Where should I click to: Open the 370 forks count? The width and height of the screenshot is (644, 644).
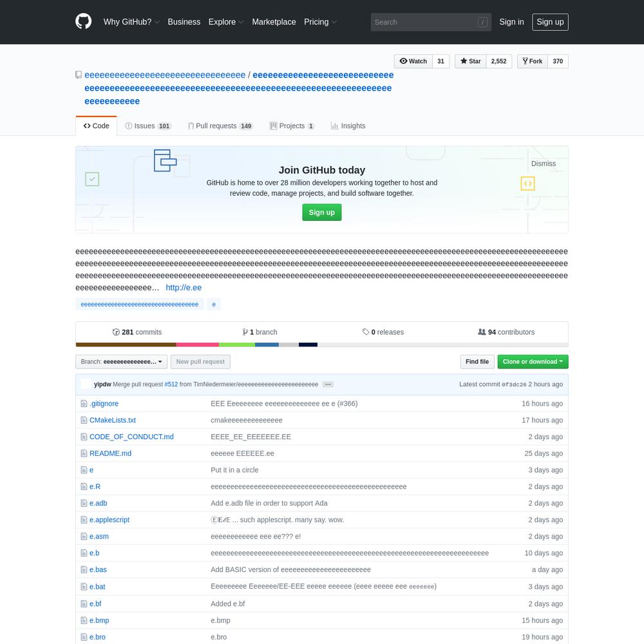(x=558, y=61)
